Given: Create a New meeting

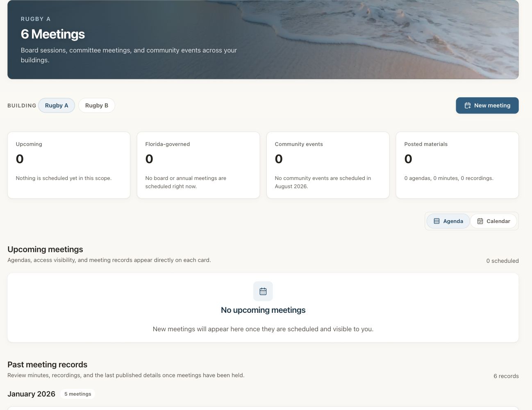Looking at the screenshot, I should tap(487, 105).
